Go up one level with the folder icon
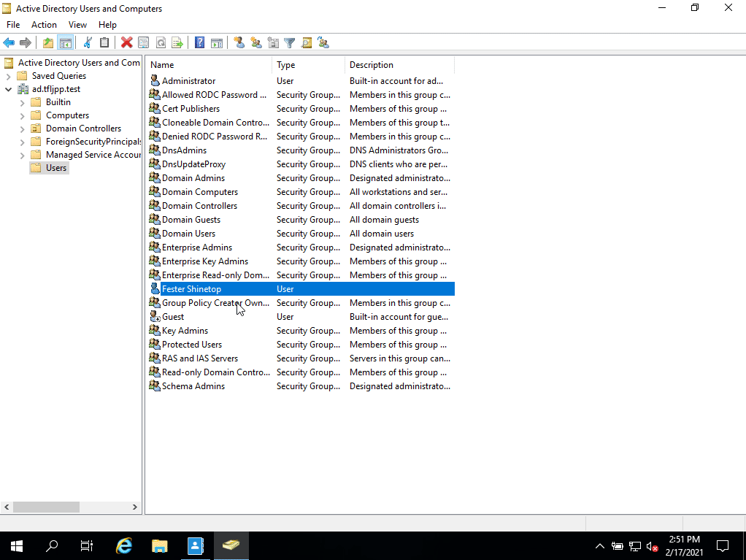Viewport: 746px width, 560px height. coord(48,43)
